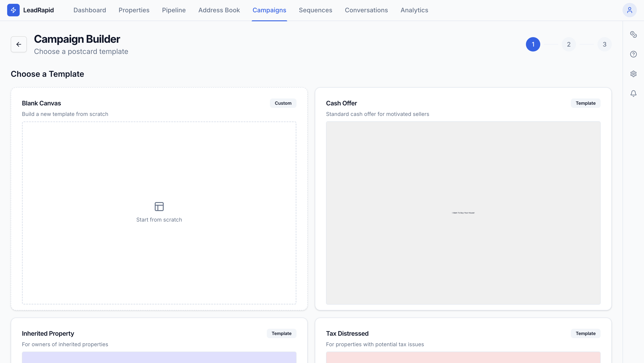Open the user profile avatar

(x=630, y=10)
